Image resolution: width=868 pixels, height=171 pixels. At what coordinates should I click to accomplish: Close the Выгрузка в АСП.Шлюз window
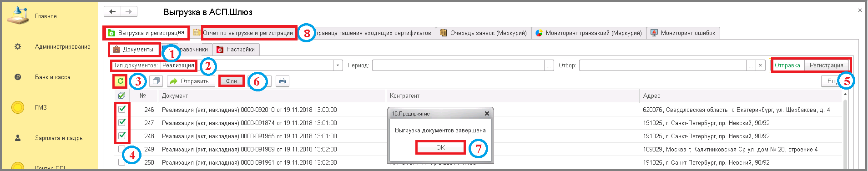click(x=860, y=10)
